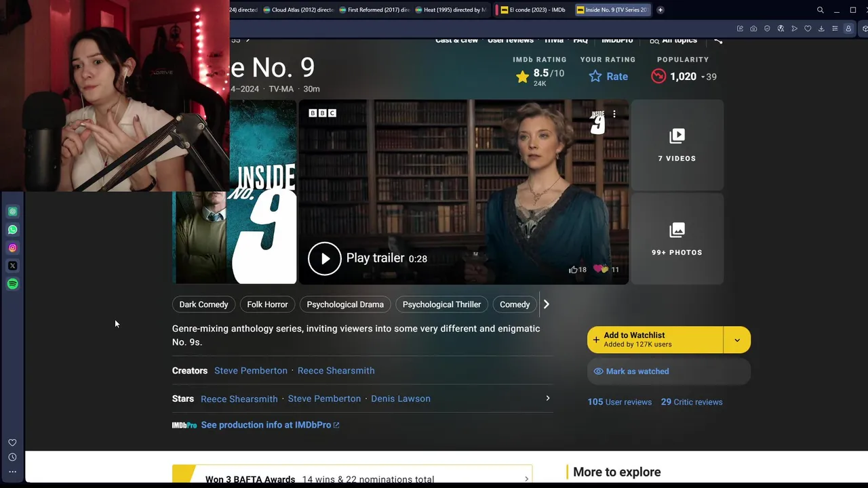The width and height of the screenshot is (868, 488).
Task: Select the Folk Horror genre chip
Action: pos(267,304)
